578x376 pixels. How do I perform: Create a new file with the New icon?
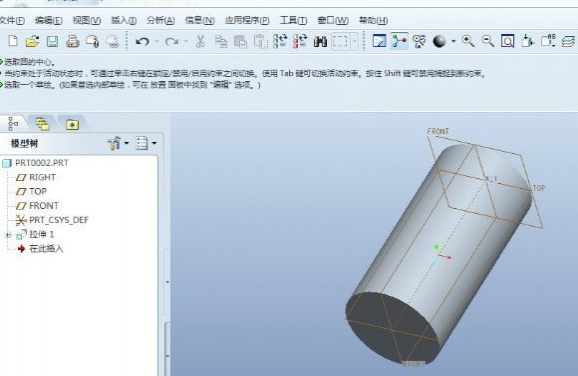pos(13,41)
